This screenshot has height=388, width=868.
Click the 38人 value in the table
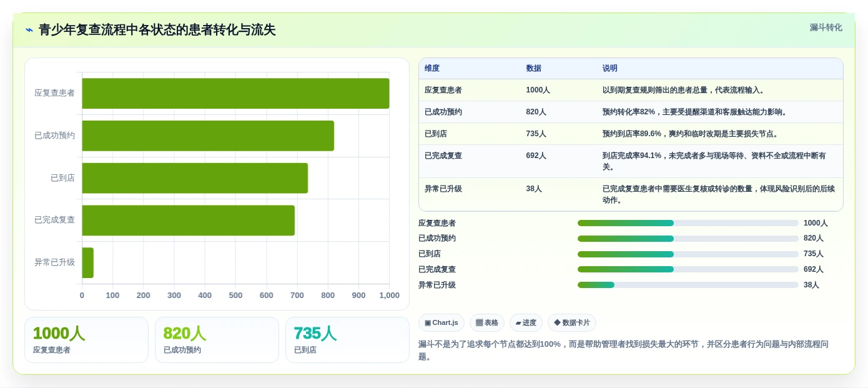point(534,189)
